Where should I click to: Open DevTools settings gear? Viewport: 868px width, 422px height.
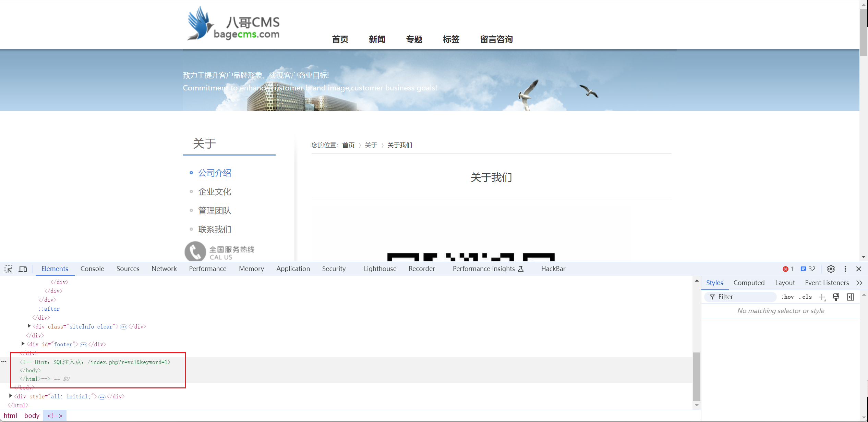[831, 269]
